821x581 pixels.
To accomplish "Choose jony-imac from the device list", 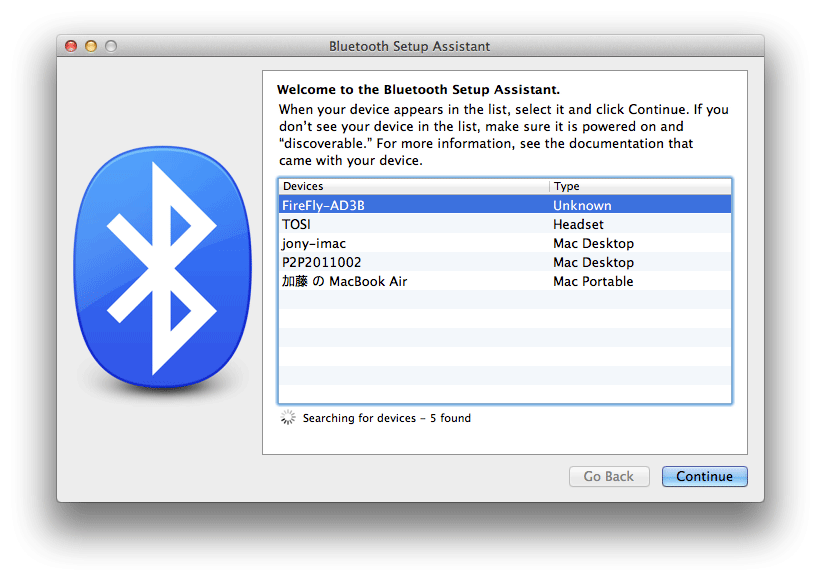I will 505,243.
